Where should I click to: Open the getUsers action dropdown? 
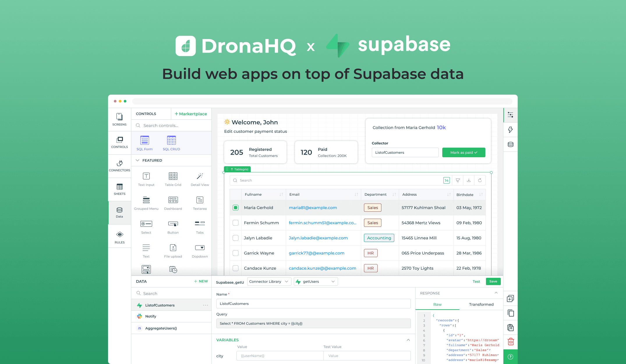[x=316, y=282]
